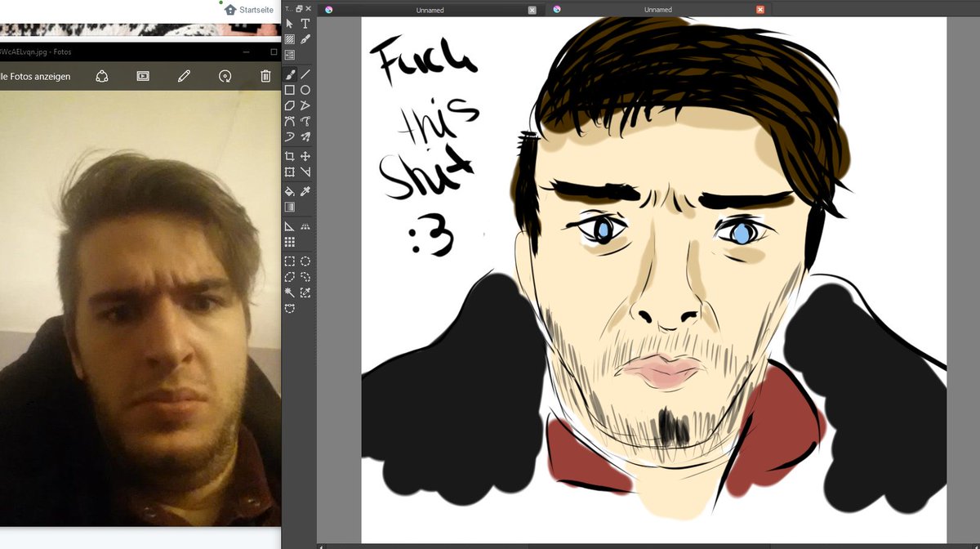Screen dimensions: 980x549
Task: Delete the photo with trash icon
Action: (x=265, y=76)
